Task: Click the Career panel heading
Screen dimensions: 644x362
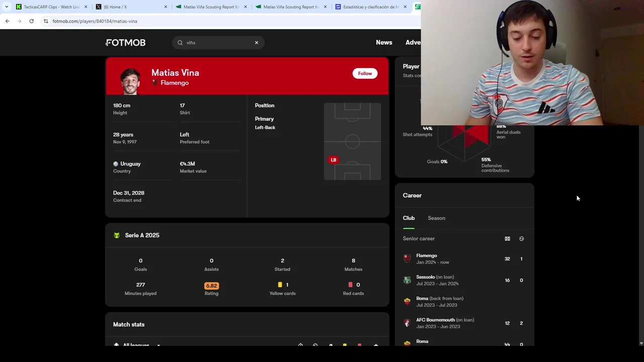Action: point(412,196)
